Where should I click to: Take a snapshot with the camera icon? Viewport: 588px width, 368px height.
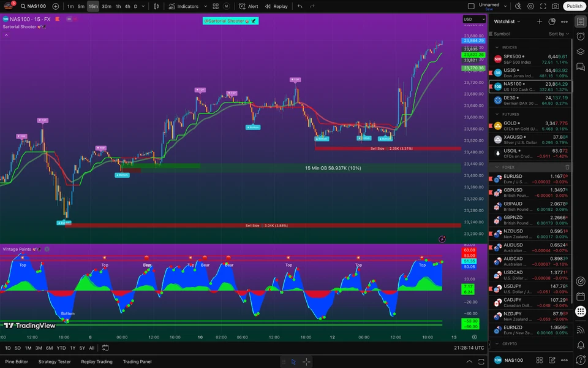pos(555,6)
